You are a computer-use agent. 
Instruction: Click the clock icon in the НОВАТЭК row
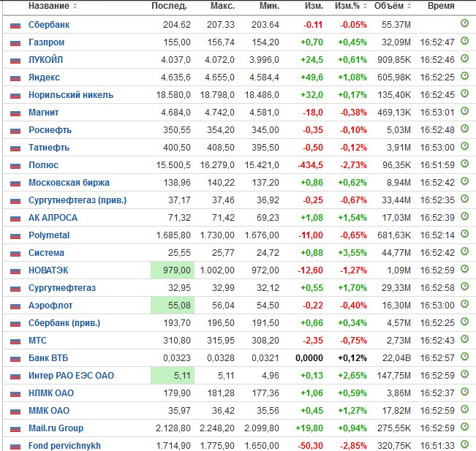coord(464,268)
